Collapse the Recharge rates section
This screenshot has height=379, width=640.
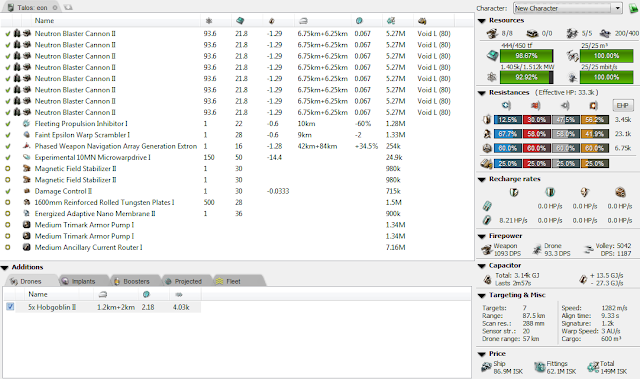point(482,180)
